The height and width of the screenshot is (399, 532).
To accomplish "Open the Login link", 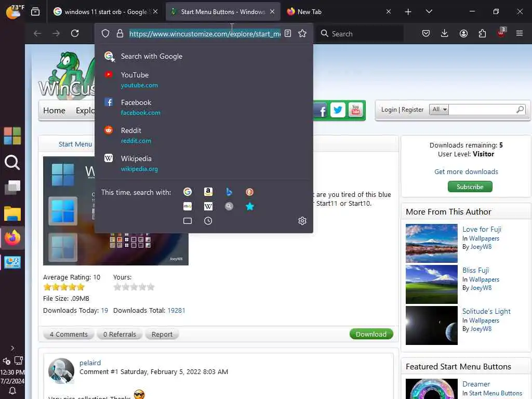I will click(389, 110).
